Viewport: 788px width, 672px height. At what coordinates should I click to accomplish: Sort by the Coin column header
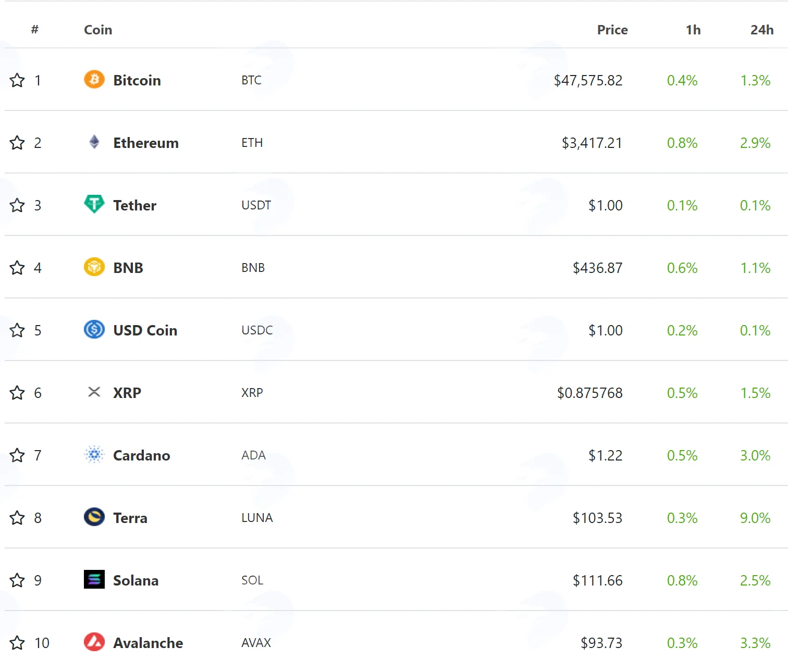pyautogui.click(x=98, y=30)
